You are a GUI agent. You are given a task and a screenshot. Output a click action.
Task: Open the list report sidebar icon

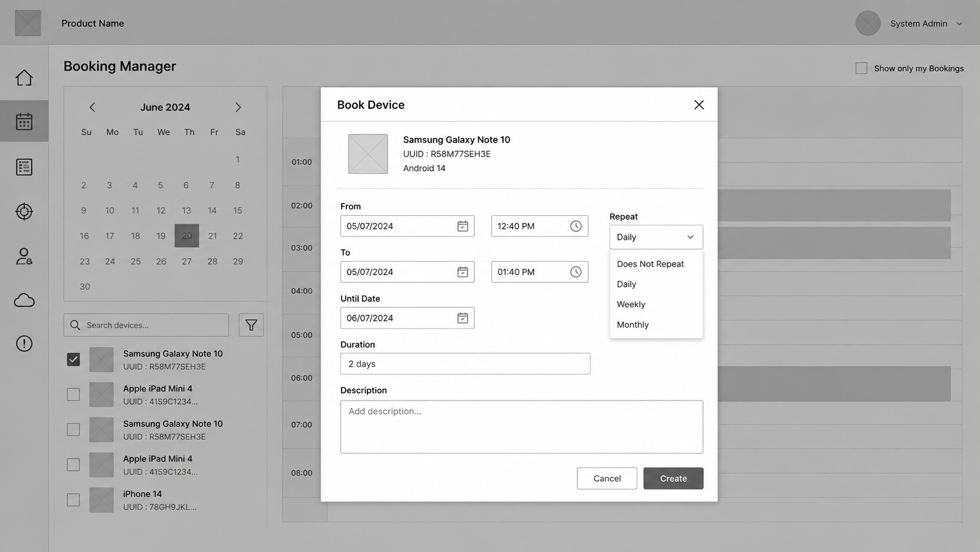tap(24, 167)
